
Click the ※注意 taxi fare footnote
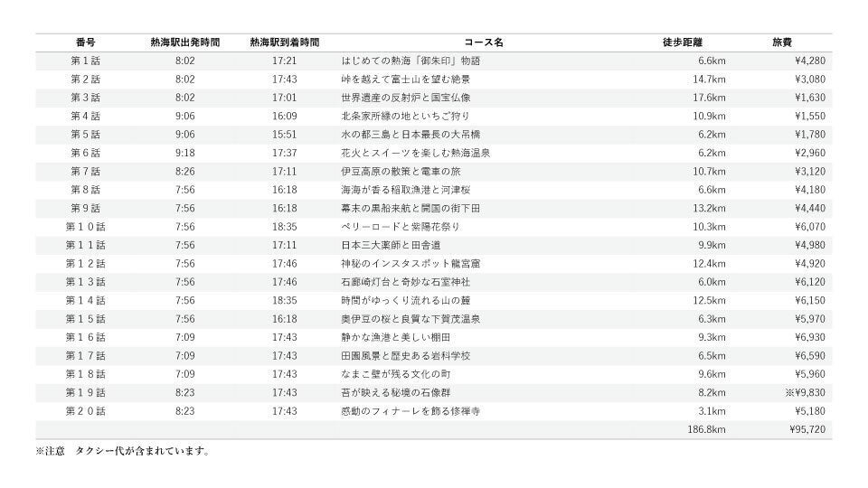tap(123, 451)
